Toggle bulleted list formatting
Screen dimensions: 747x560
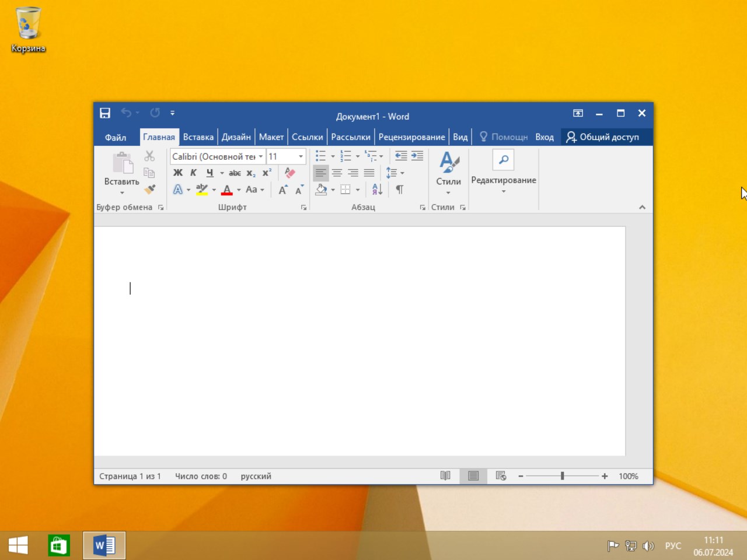321,156
